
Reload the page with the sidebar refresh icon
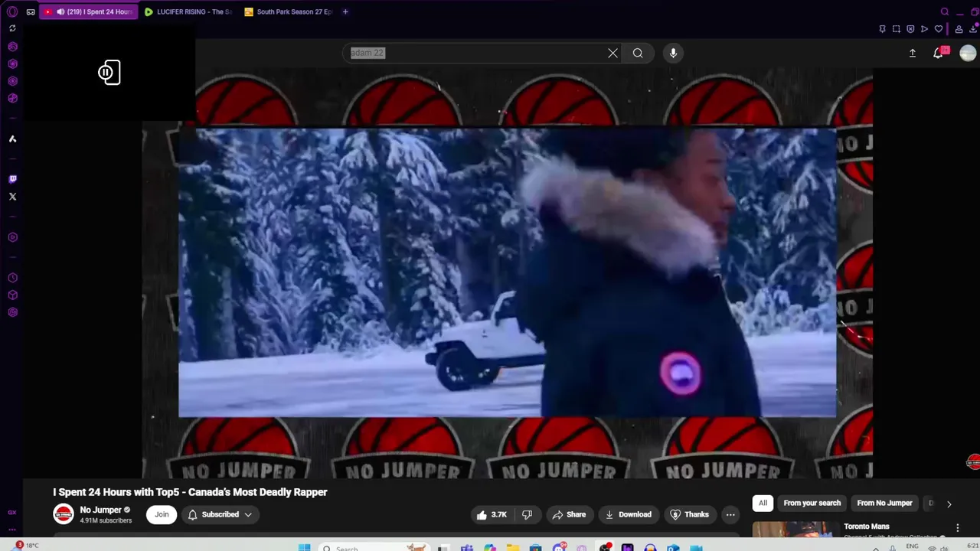[12, 28]
